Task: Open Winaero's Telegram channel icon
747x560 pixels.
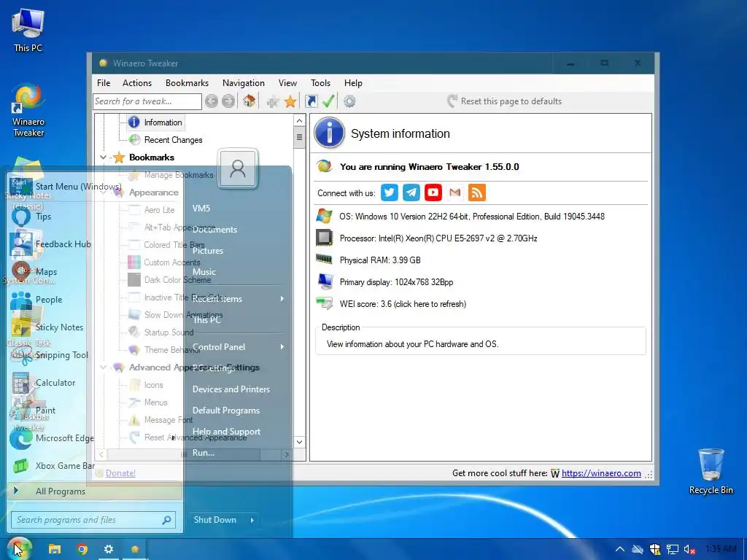Action: 411,192
